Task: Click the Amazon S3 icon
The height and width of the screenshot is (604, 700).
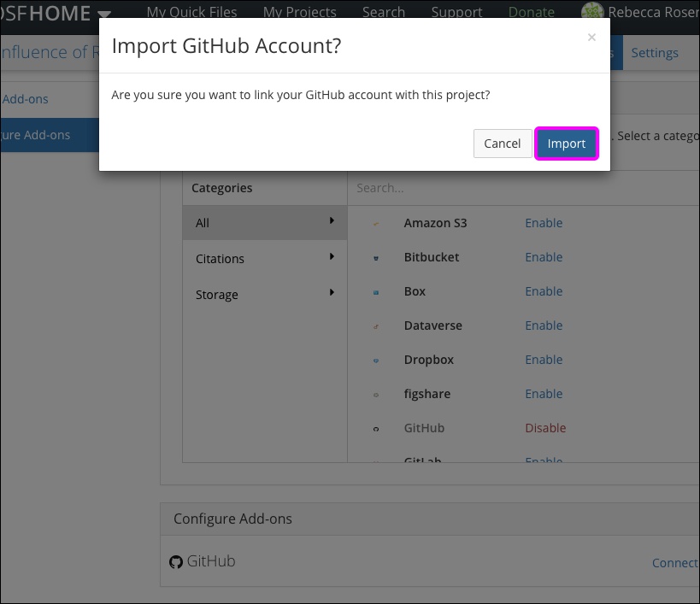Action: click(376, 224)
